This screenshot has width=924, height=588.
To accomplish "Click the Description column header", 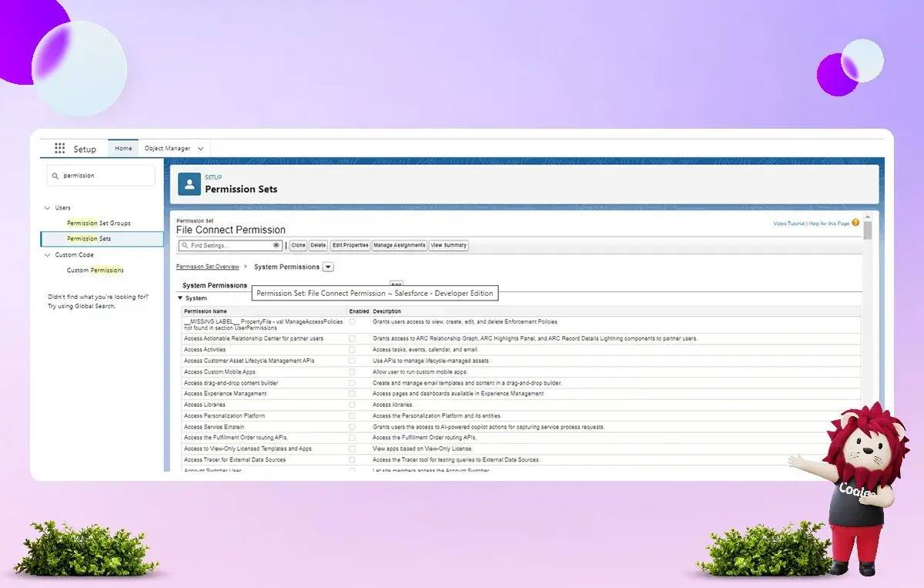I will pyautogui.click(x=387, y=311).
